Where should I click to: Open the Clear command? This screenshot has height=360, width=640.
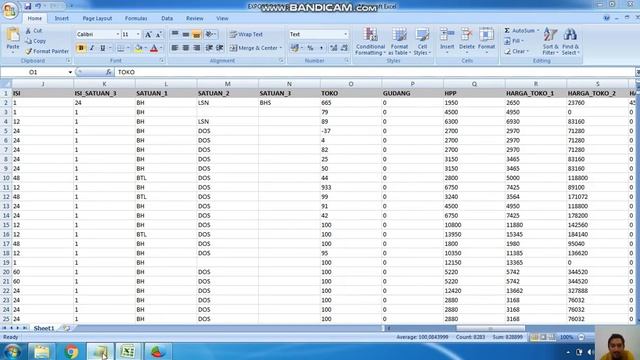(x=516, y=51)
